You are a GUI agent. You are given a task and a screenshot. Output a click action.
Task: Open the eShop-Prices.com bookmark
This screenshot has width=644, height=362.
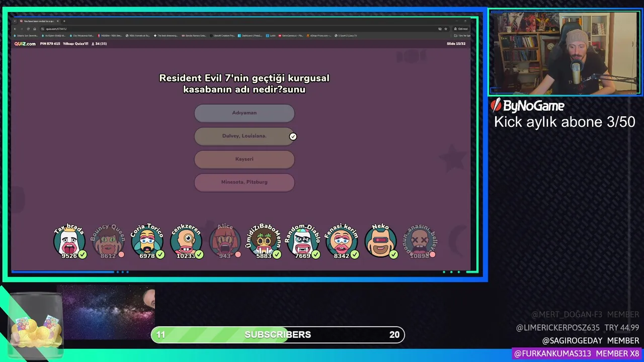[x=319, y=36]
